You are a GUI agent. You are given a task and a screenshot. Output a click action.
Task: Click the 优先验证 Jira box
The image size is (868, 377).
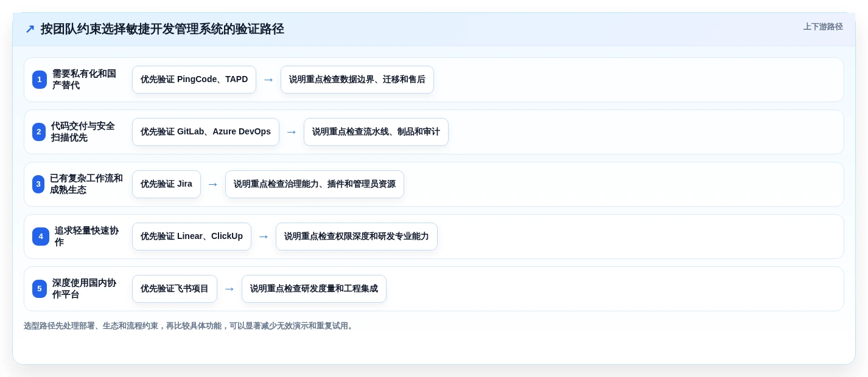pyautogui.click(x=166, y=184)
